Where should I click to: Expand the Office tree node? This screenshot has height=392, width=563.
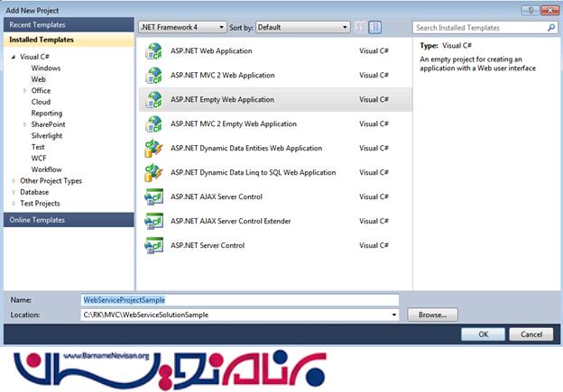[24, 91]
